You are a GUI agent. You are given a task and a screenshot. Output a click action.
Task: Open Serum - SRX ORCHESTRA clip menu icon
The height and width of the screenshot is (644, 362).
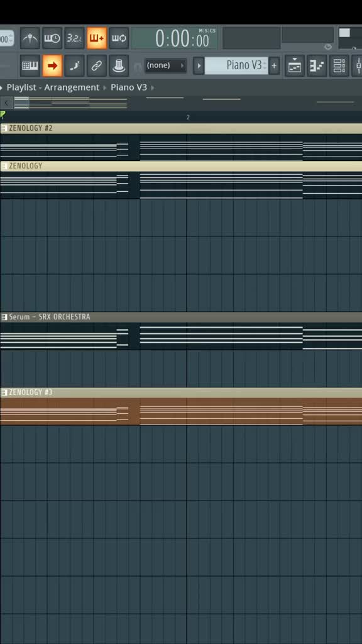pos(4,317)
